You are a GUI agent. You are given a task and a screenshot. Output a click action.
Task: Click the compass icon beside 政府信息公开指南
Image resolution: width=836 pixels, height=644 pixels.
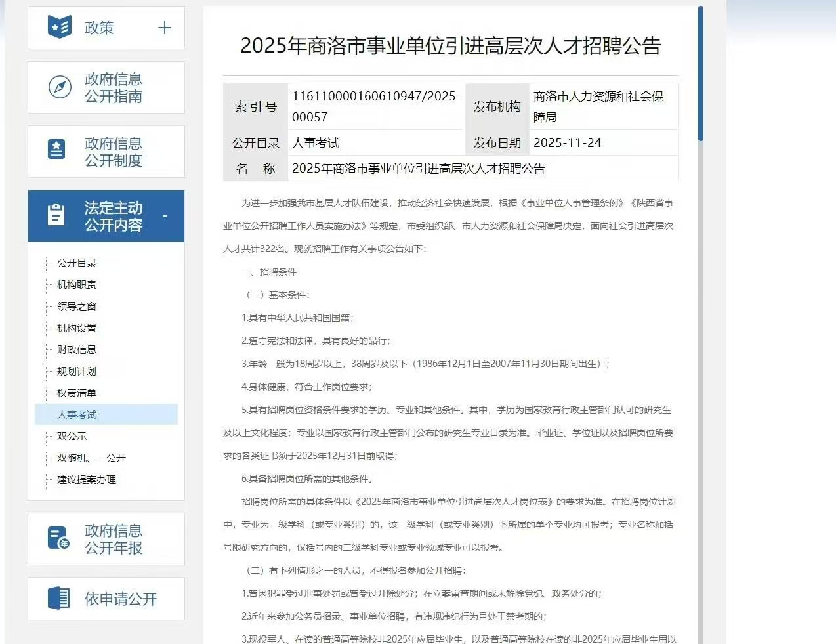(59, 87)
